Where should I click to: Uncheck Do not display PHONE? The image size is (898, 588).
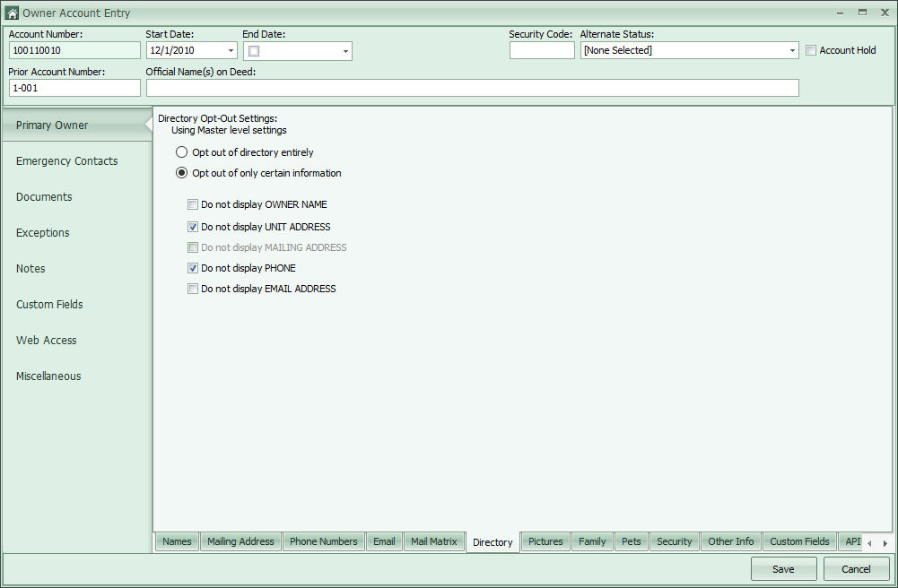pyautogui.click(x=193, y=268)
